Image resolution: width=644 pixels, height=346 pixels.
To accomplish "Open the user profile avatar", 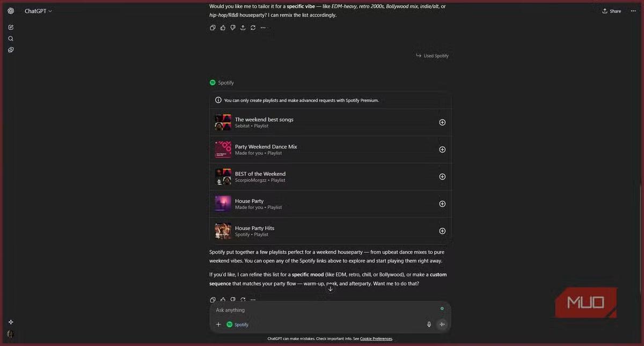I will tap(10, 334).
